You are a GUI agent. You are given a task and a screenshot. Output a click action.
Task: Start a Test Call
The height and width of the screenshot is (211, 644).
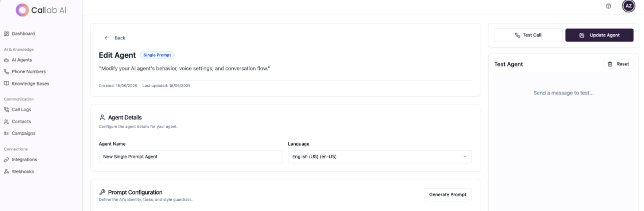pos(528,35)
